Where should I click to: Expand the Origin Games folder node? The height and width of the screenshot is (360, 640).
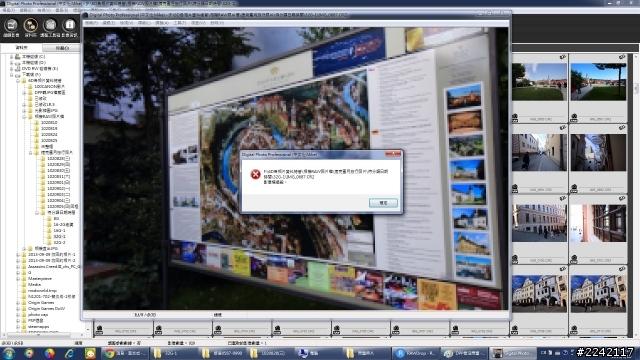[18, 303]
